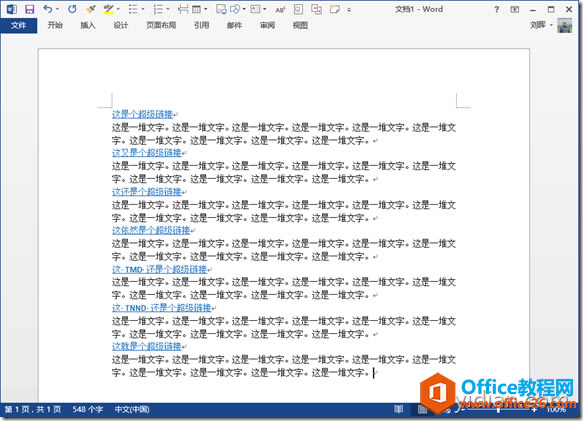Viewport: 583px width, 421px height.
Task: Click the text highlight color pen icon
Action: point(109,9)
